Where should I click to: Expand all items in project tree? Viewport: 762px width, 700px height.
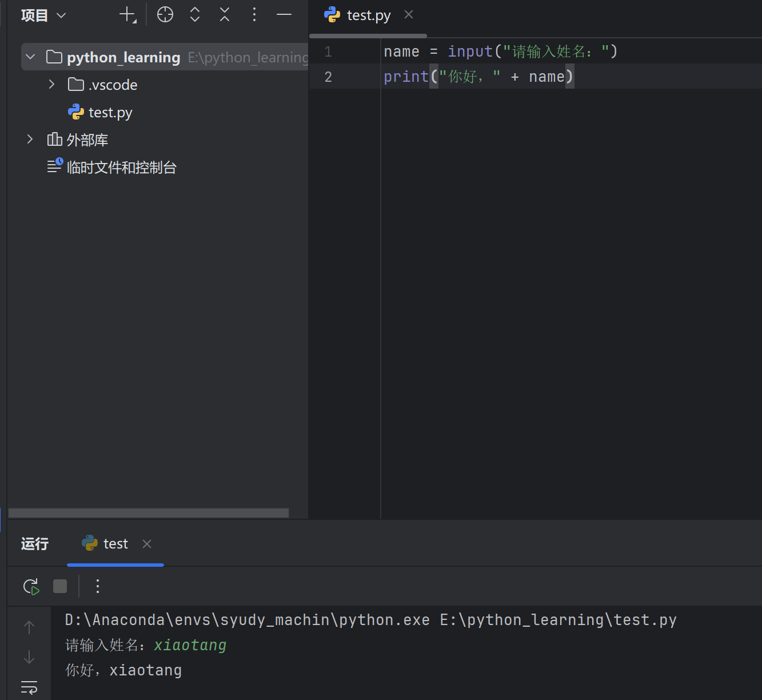pos(195,15)
